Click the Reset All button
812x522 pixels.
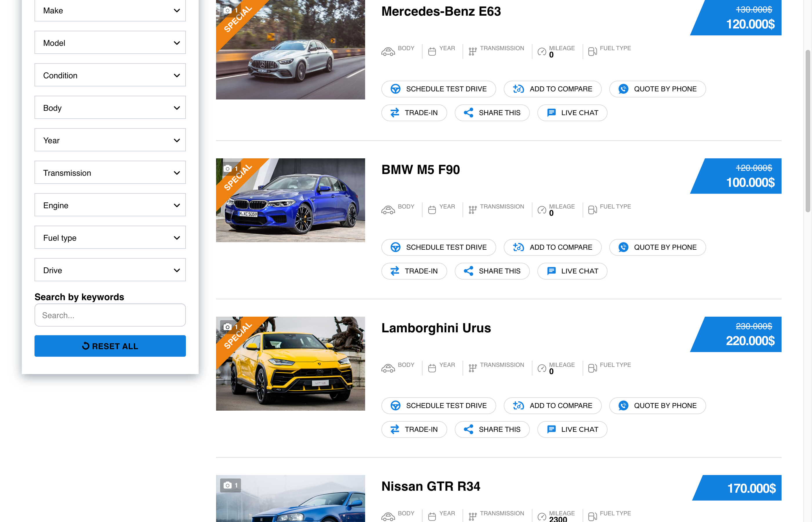click(x=110, y=346)
